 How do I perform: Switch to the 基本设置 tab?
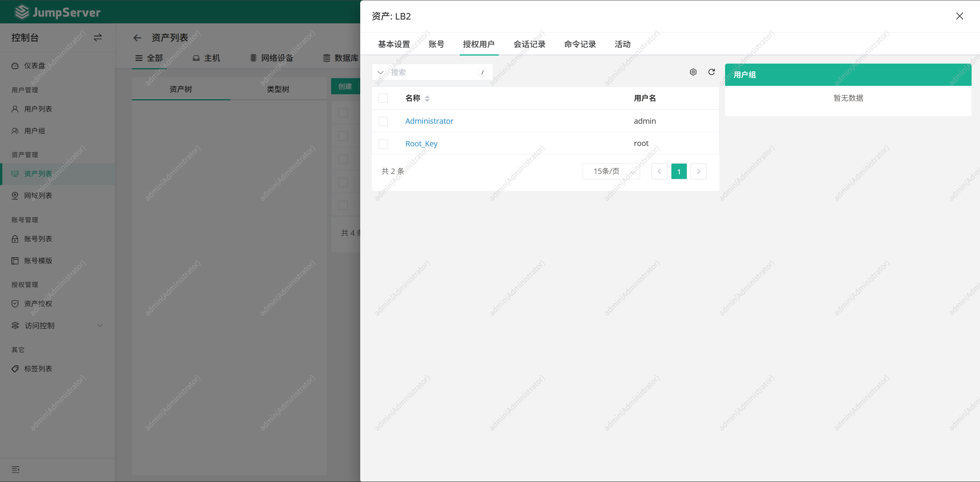click(x=394, y=44)
